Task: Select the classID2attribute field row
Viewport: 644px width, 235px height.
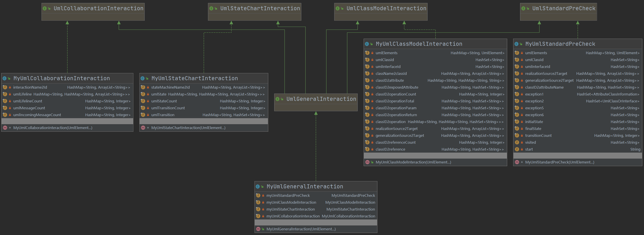Action: click(435, 81)
